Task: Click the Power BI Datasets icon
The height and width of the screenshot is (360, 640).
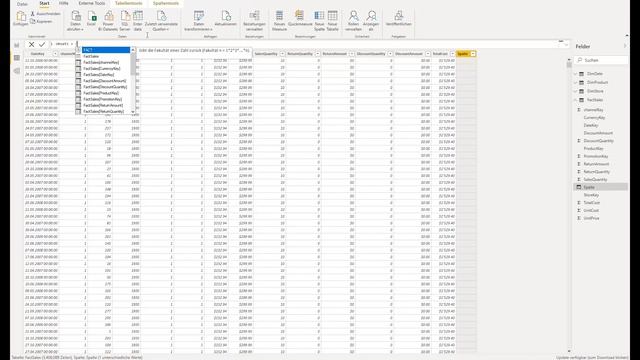Action: click(x=109, y=16)
